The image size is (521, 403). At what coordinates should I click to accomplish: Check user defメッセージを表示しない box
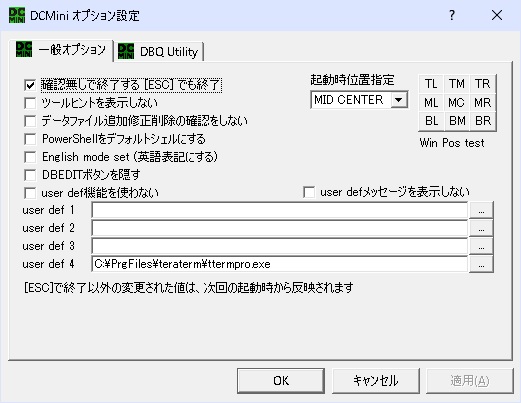[x=309, y=192]
